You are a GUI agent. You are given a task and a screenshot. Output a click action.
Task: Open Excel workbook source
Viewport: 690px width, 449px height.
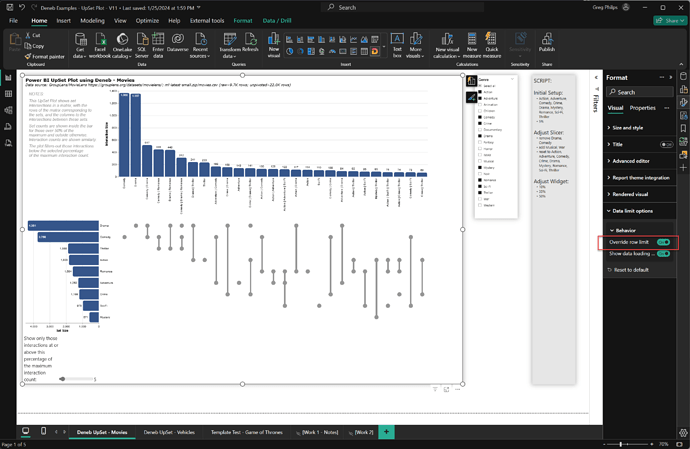[x=100, y=45]
